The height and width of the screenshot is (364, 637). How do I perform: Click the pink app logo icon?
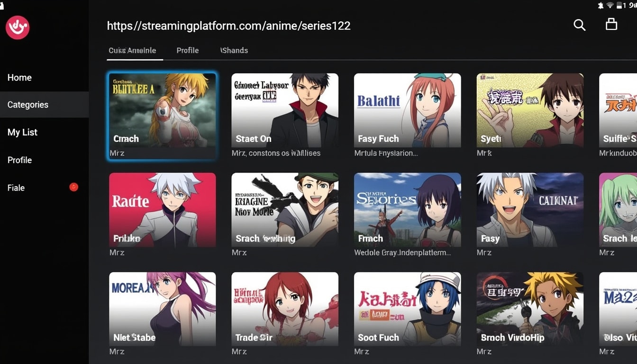(18, 27)
